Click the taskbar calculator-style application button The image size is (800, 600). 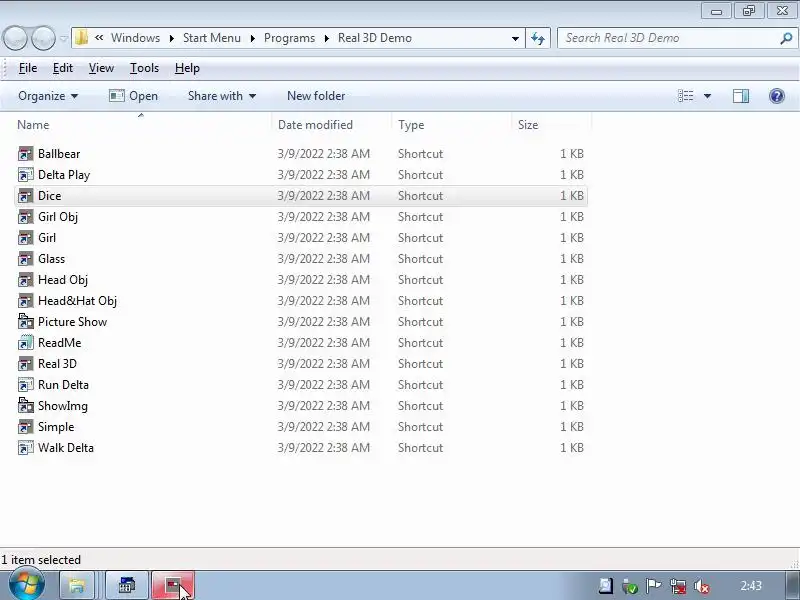(127, 586)
